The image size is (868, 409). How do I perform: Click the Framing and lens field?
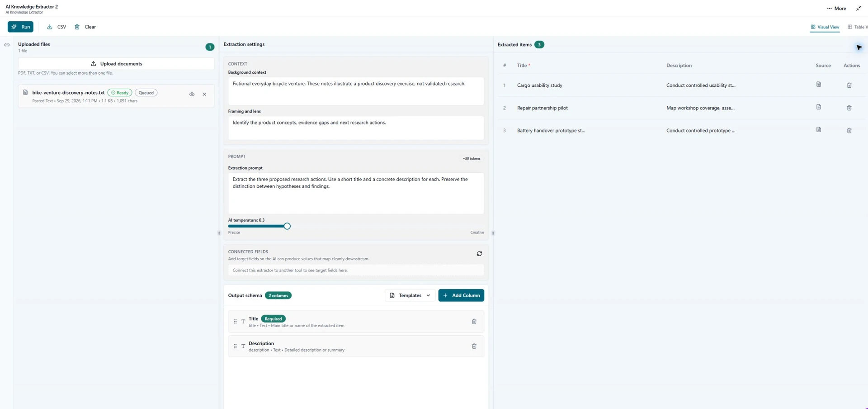point(356,128)
